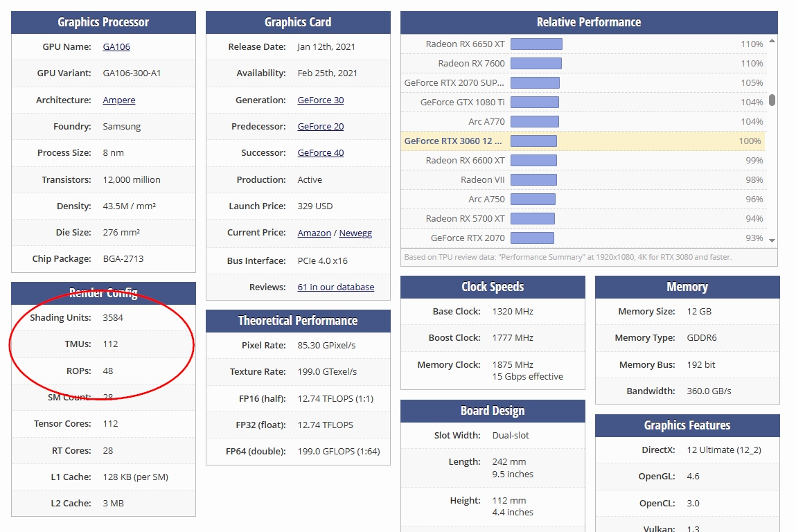Select the highlighted GeForce RTX 3060 12 row
This screenshot has width=796, height=532.
tap(583, 141)
